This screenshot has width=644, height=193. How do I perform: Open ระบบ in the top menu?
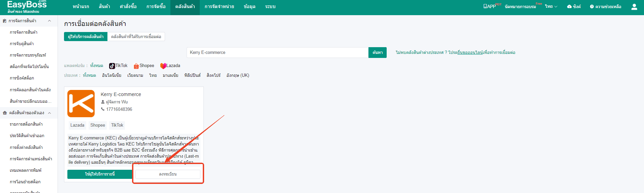(x=270, y=7)
